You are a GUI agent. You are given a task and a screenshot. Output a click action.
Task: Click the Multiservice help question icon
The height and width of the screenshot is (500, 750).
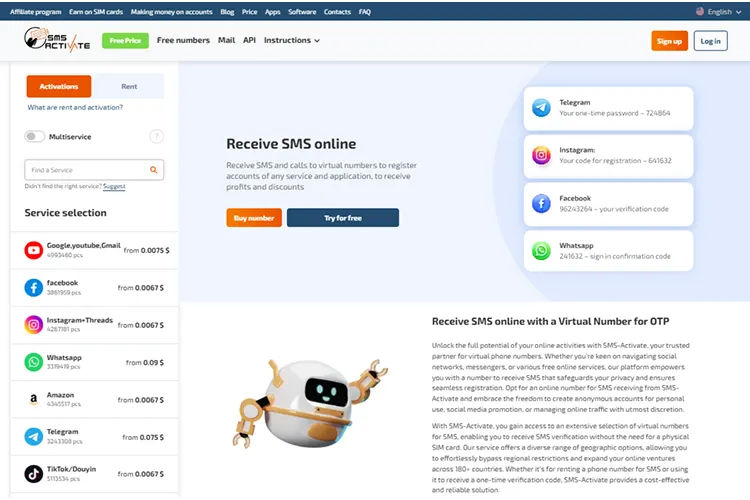(x=156, y=136)
